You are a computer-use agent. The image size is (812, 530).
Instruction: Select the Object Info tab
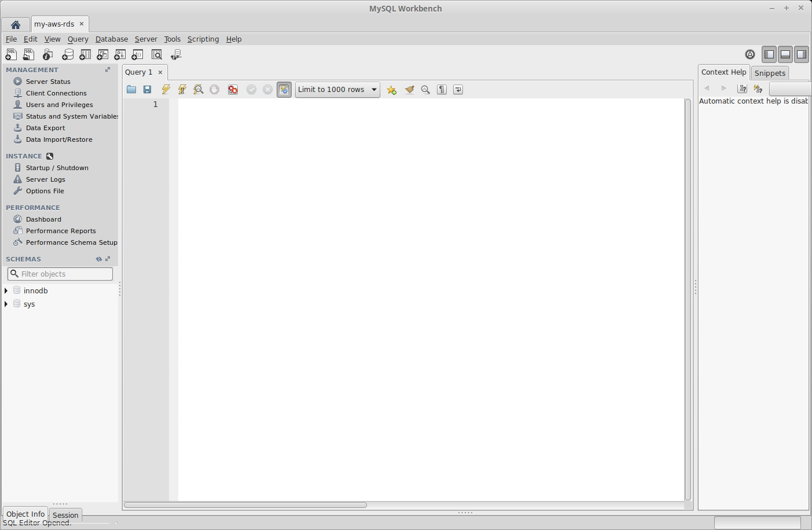tap(25, 514)
